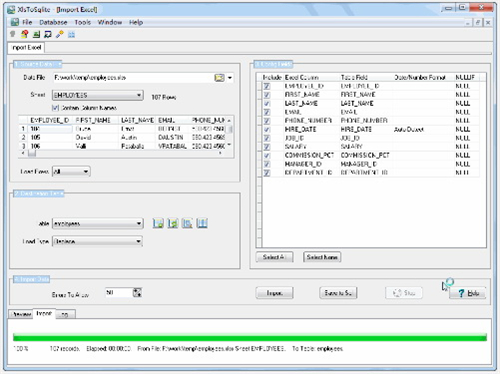Uncheck Include for the LAST_NAME field
Viewport: 500px width, 374px height.
point(267,104)
